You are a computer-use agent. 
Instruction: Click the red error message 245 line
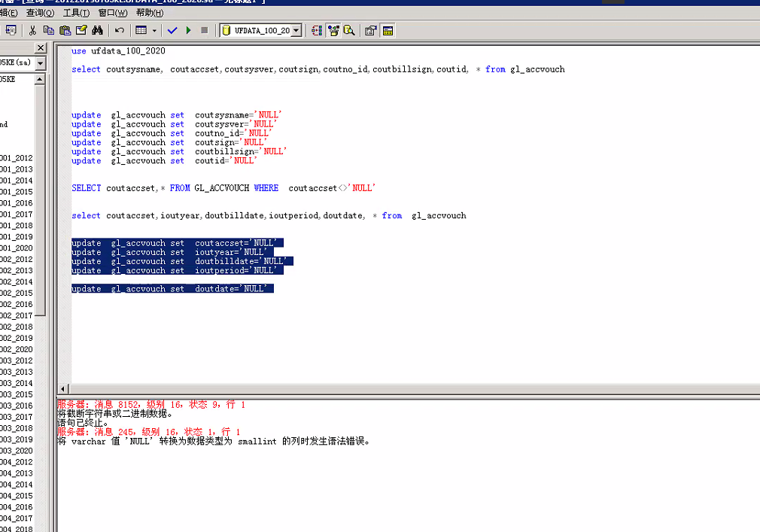click(x=149, y=432)
